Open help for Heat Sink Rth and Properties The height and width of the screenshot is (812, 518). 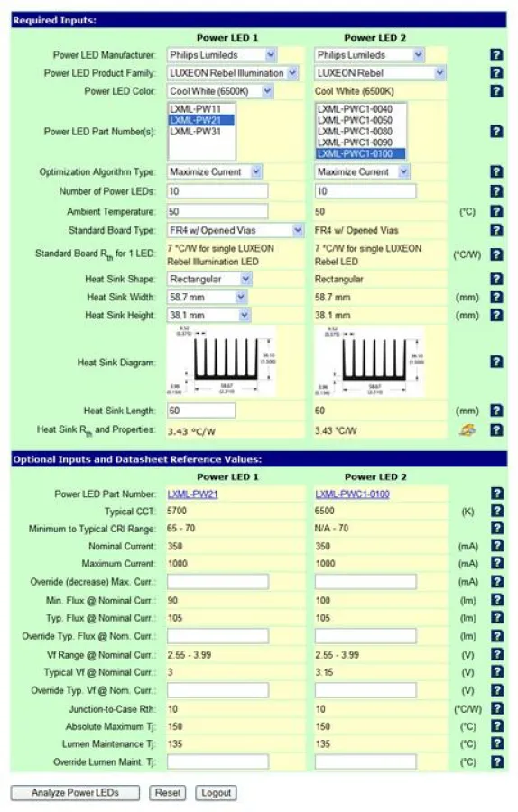pyautogui.click(x=496, y=429)
